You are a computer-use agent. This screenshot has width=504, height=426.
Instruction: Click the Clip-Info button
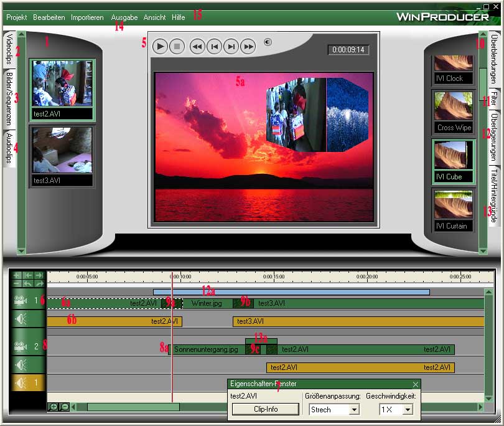pos(266,409)
